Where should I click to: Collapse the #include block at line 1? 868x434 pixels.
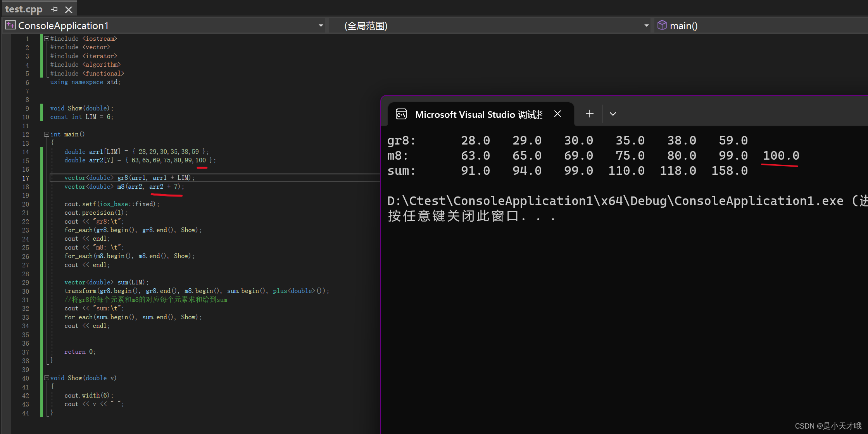point(47,38)
